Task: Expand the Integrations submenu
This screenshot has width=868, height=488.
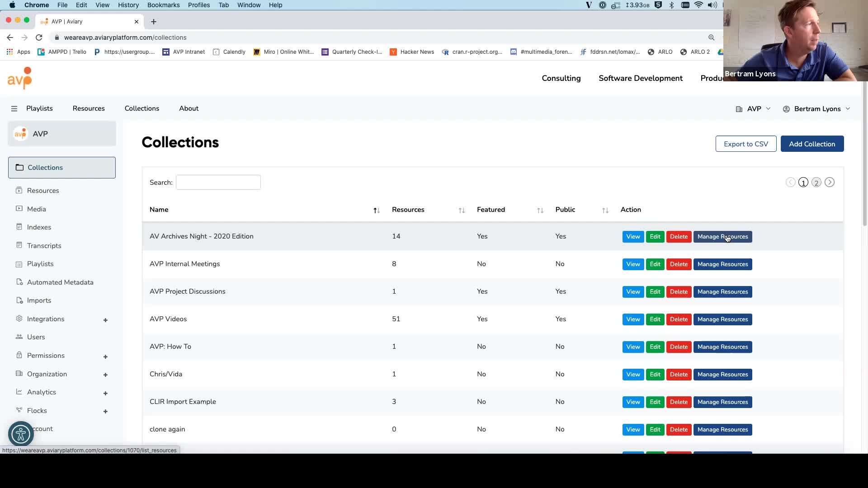Action: coord(105,320)
